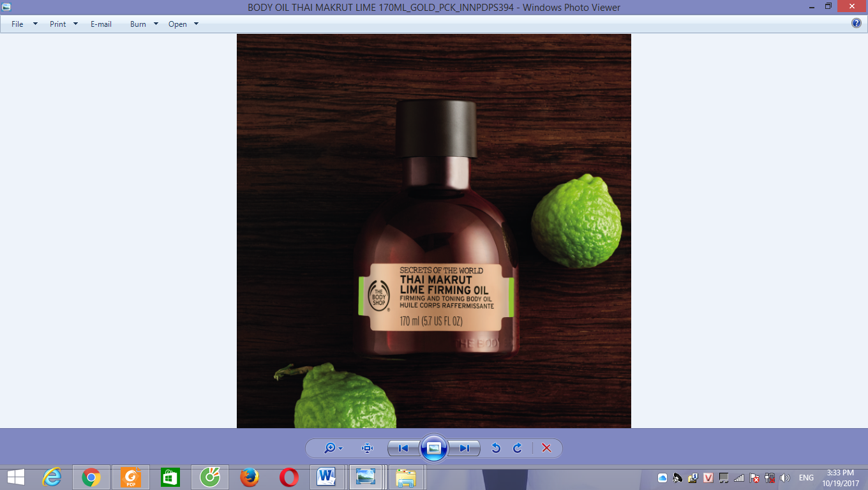Open the red V tray icon
Image resolution: width=868 pixels, height=490 pixels.
point(708,478)
